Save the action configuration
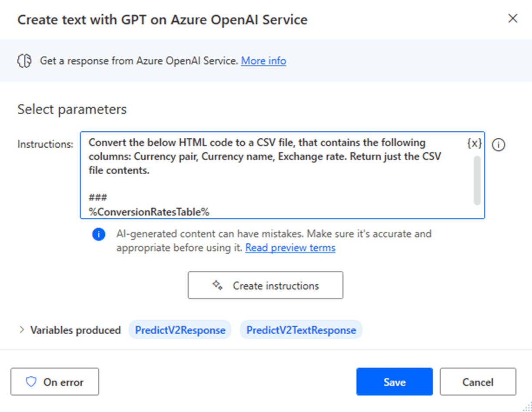This screenshot has width=532, height=412. tap(394, 382)
